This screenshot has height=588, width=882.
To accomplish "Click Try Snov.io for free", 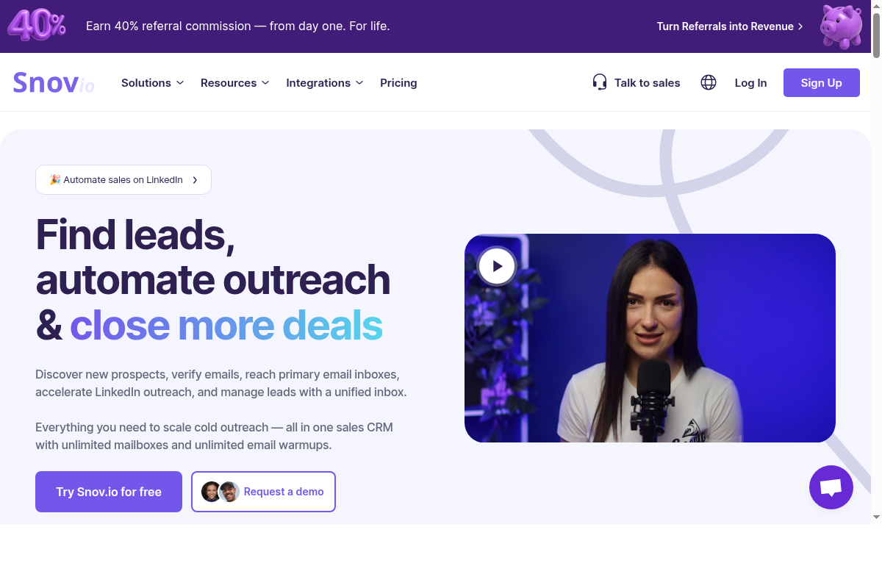I will (x=109, y=492).
